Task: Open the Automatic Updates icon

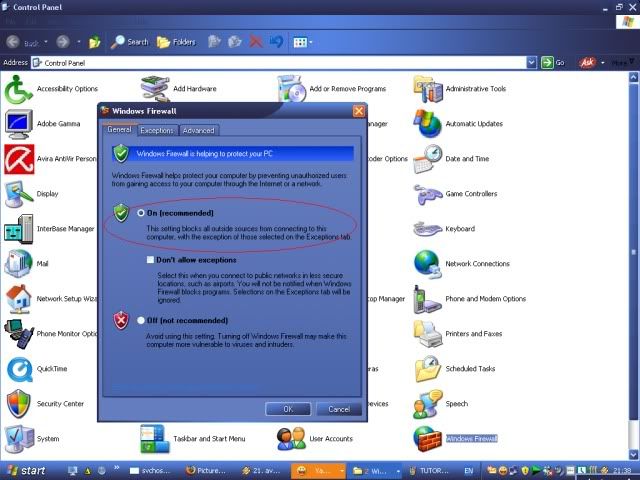Action: 428,124
